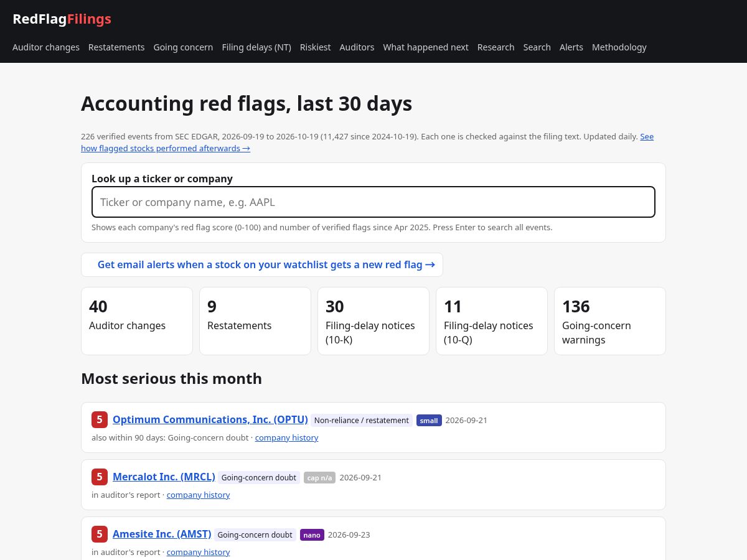Open Methodology nav link
The width and height of the screenshot is (747, 560).
click(x=619, y=47)
